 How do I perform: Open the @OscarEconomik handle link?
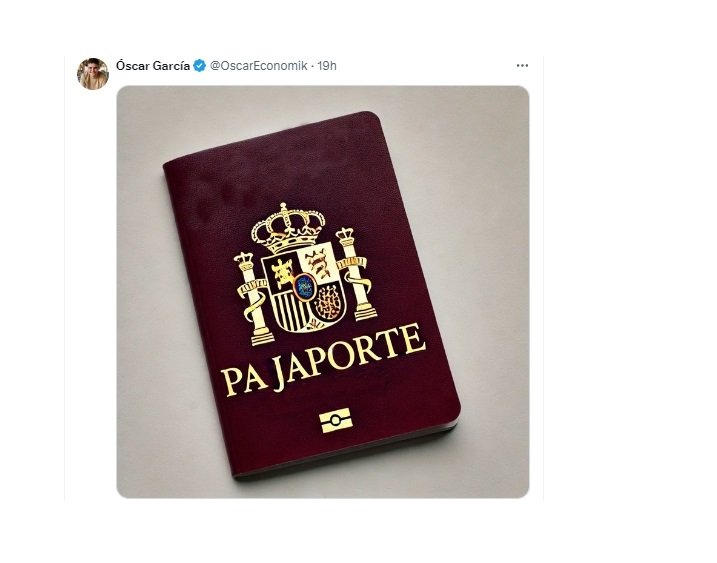click(x=258, y=66)
